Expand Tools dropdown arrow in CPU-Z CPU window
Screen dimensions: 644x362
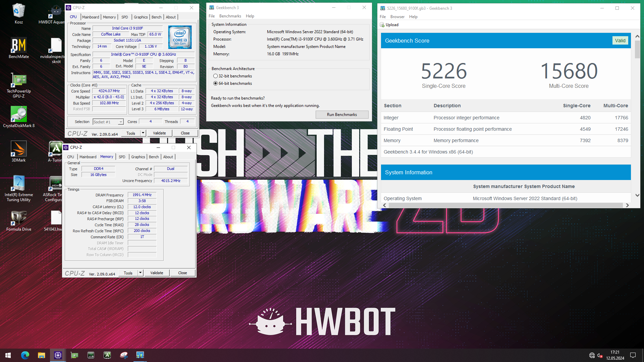143,133
